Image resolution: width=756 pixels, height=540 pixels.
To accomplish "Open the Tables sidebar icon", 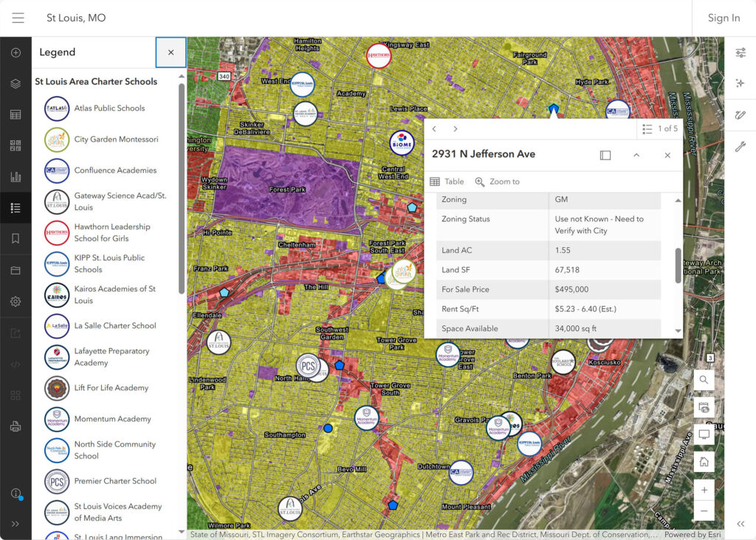I will [x=16, y=114].
